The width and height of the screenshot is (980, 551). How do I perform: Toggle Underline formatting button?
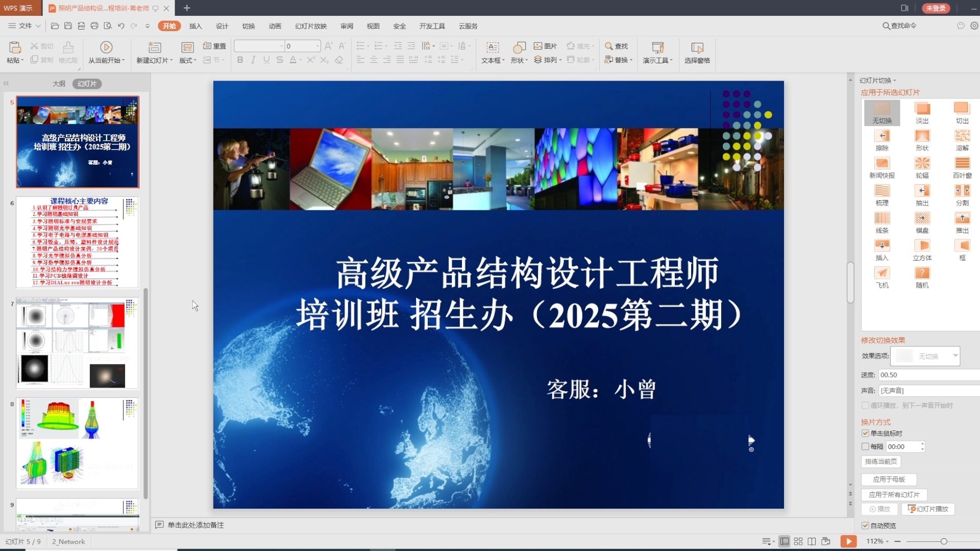pyautogui.click(x=266, y=60)
